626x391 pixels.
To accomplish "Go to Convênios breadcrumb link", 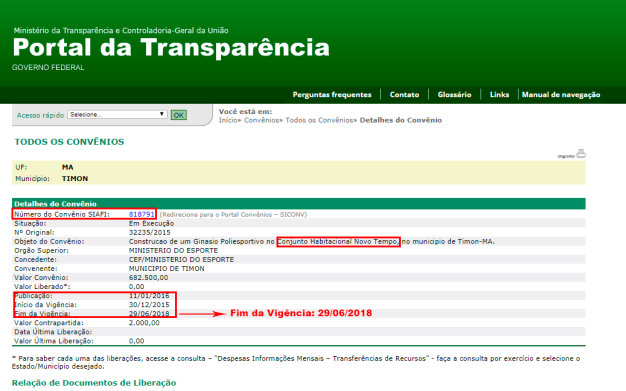I will [261, 120].
